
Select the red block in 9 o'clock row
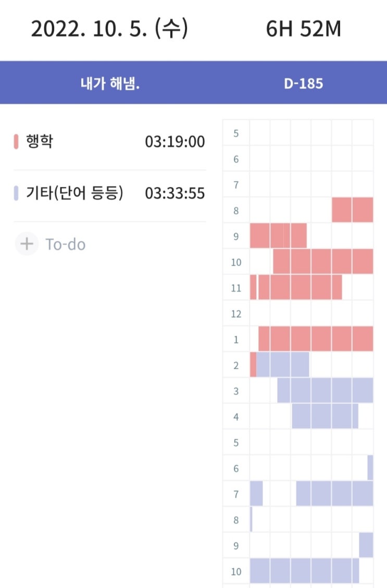[x=278, y=236]
